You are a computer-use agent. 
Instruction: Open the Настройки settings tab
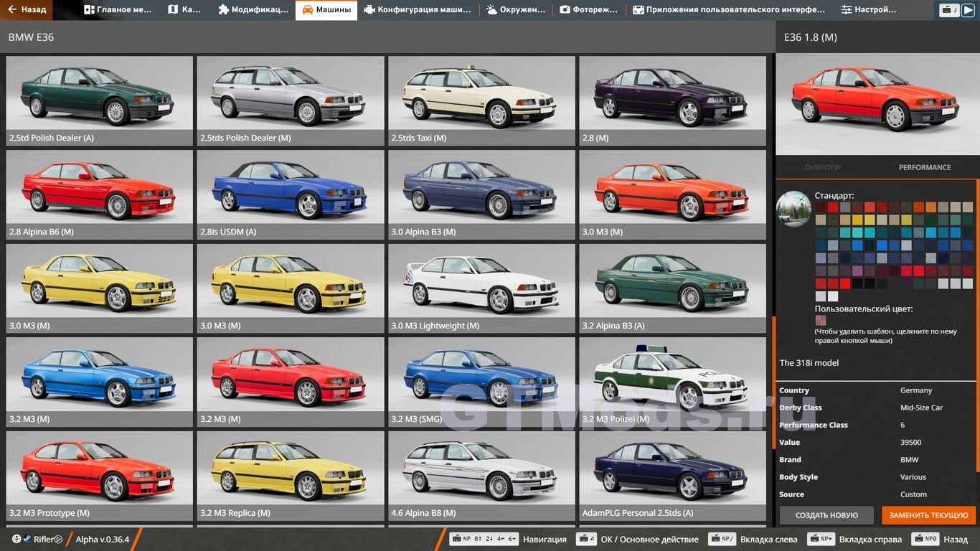pos(869,10)
